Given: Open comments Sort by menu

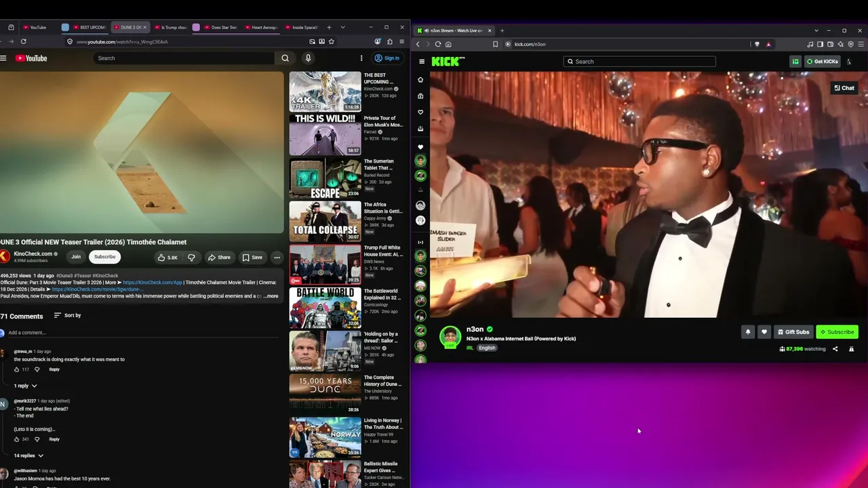Looking at the screenshot, I should tap(67, 316).
